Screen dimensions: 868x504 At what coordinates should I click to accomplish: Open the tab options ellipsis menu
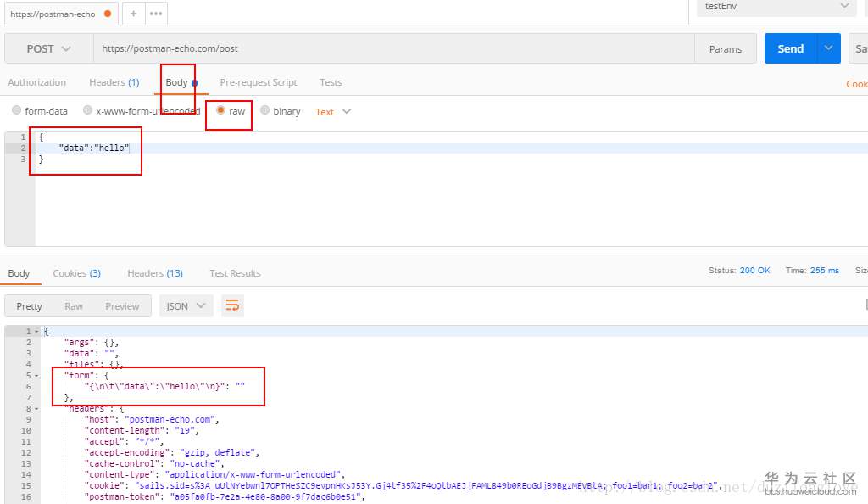click(x=156, y=14)
